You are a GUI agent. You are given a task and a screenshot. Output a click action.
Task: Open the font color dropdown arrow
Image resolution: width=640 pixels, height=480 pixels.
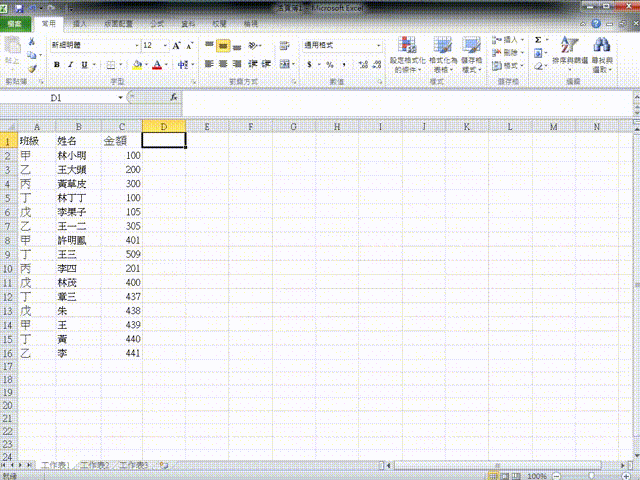pyautogui.click(x=166, y=64)
